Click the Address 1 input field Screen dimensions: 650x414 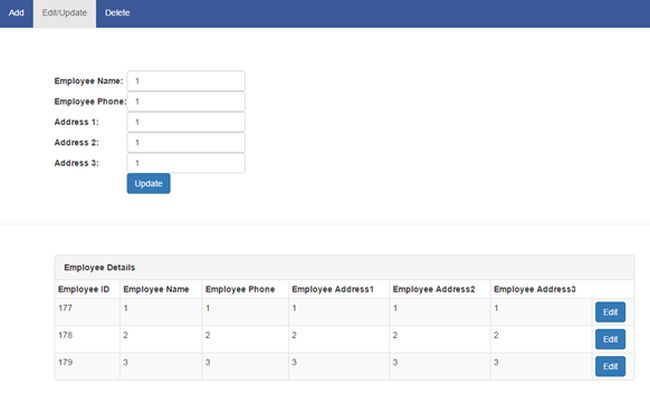pos(186,122)
